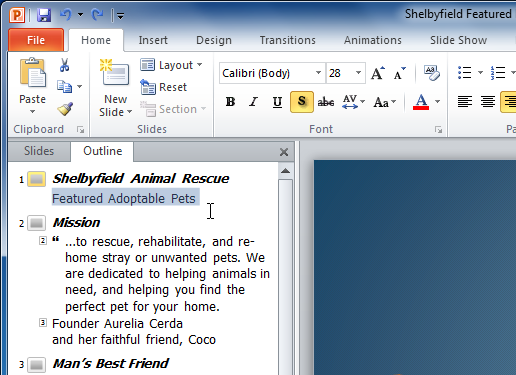The image size is (516, 375).
Task: Switch to the Slides pane tab
Action: [39, 151]
